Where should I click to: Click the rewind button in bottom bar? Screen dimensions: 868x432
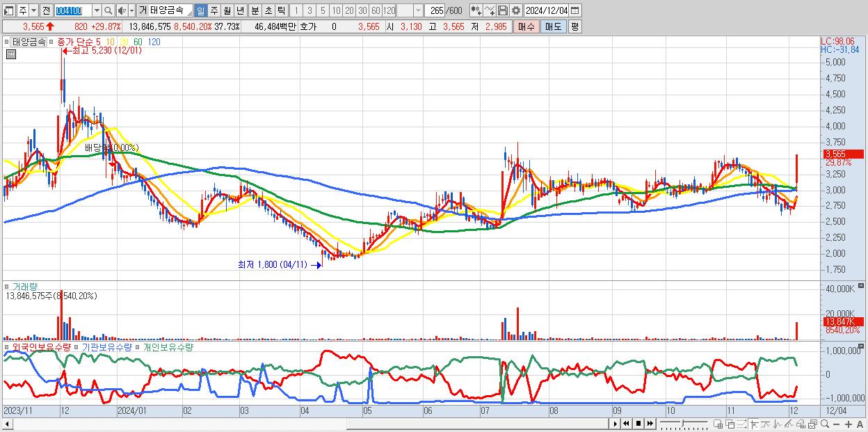626,424
